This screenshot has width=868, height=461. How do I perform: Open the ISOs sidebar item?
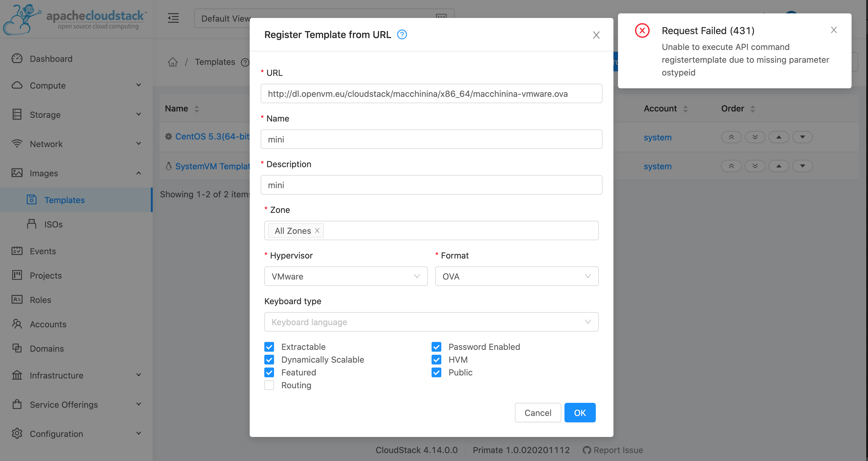[53, 224]
